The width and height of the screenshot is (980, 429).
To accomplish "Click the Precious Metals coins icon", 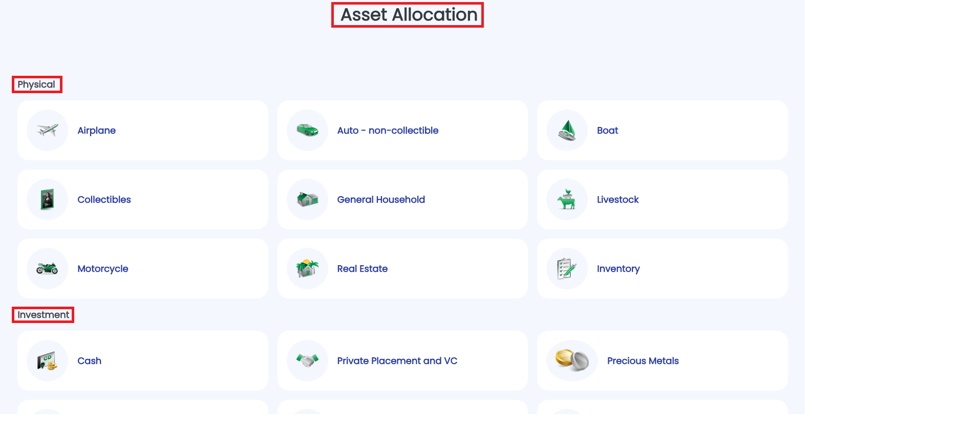I will coord(572,361).
